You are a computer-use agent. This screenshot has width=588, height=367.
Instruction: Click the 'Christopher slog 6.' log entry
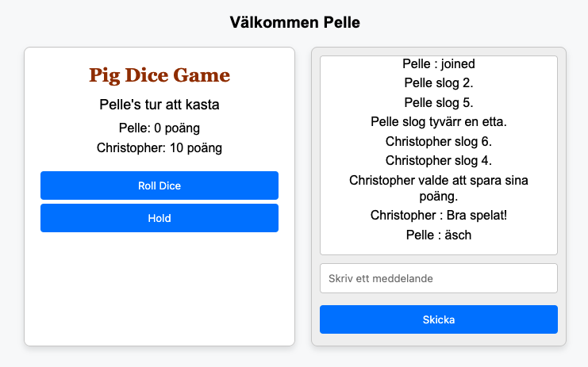click(x=438, y=142)
